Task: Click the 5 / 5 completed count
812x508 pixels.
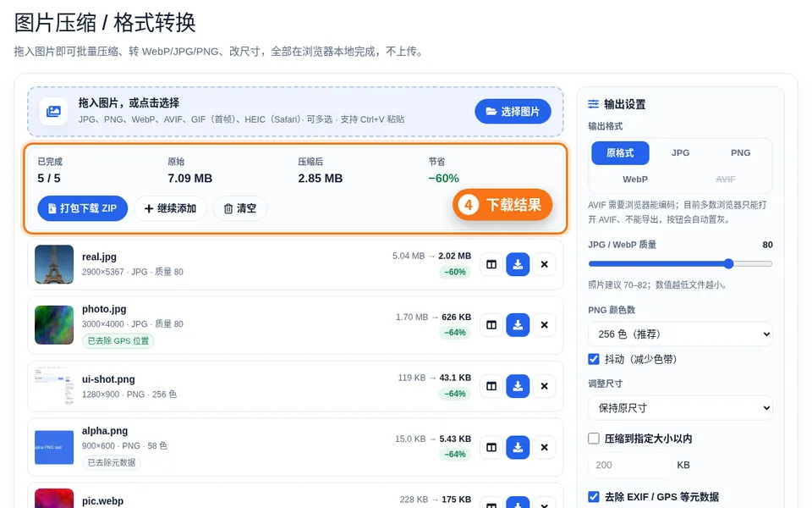Action: [x=49, y=179]
